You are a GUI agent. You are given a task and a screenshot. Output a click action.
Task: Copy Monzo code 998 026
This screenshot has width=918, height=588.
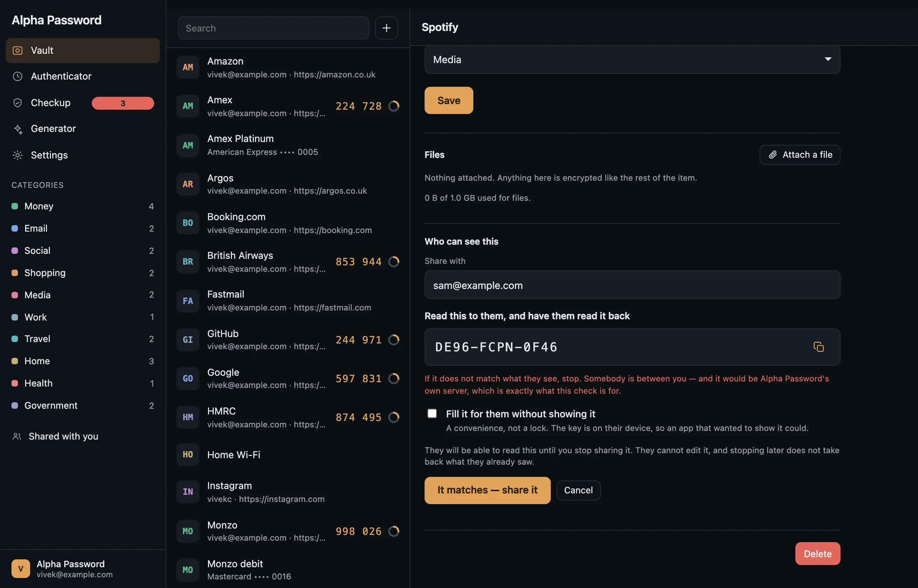tap(359, 531)
